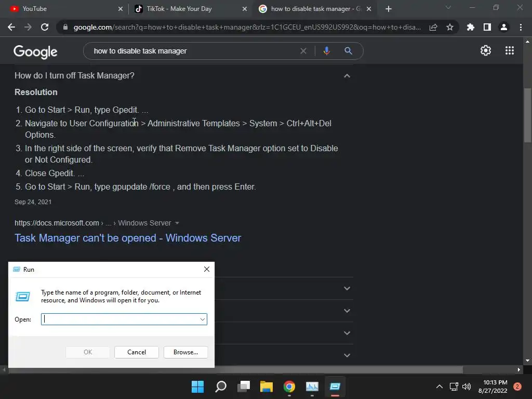Click the 'Sep 24, 2021' date text
The width and height of the screenshot is (532, 399).
(x=33, y=202)
